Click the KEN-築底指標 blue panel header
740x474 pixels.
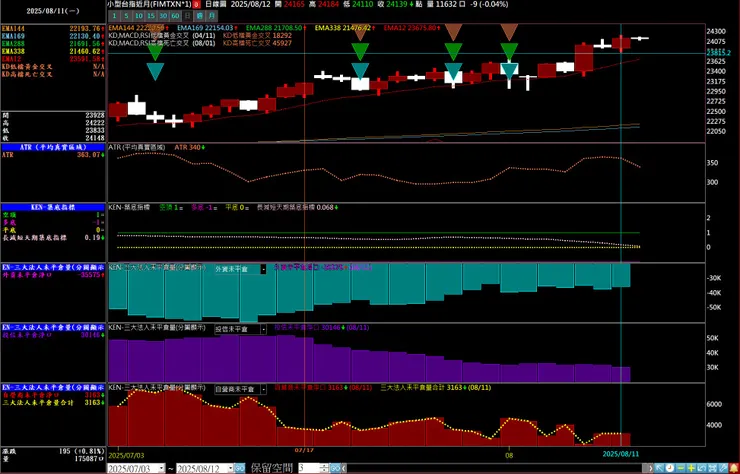pos(53,207)
